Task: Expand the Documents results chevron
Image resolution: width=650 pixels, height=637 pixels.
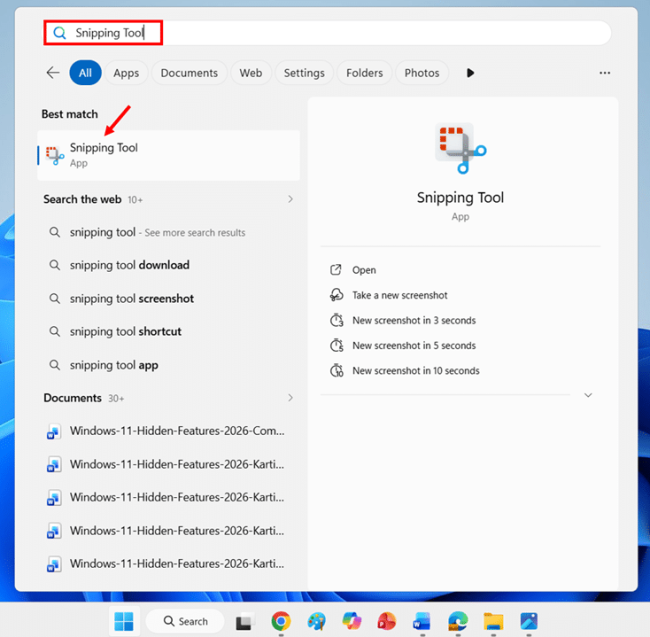Action: click(x=290, y=398)
